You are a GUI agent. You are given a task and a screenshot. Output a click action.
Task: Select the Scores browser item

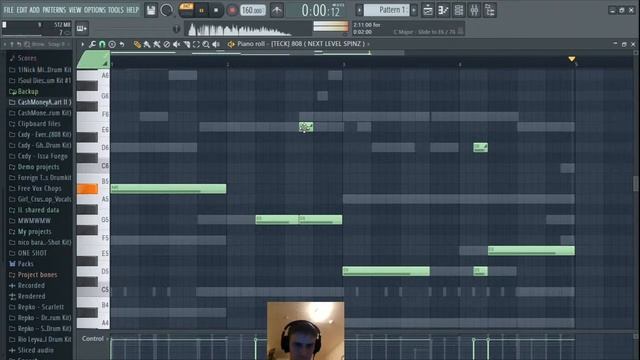(x=27, y=58)
